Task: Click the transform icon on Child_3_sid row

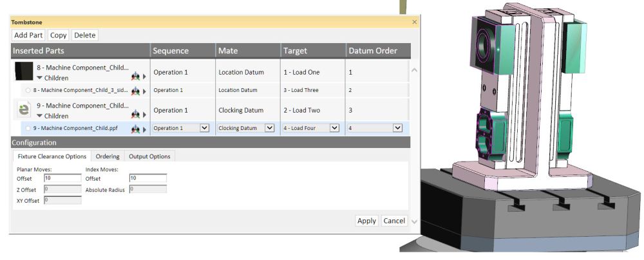Action: 135,91
